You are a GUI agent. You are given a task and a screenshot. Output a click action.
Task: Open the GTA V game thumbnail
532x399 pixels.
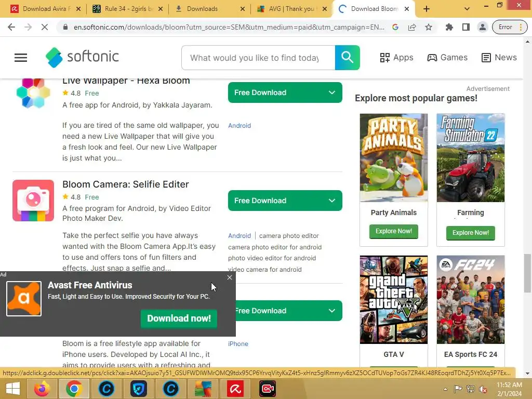click(394, 300)
